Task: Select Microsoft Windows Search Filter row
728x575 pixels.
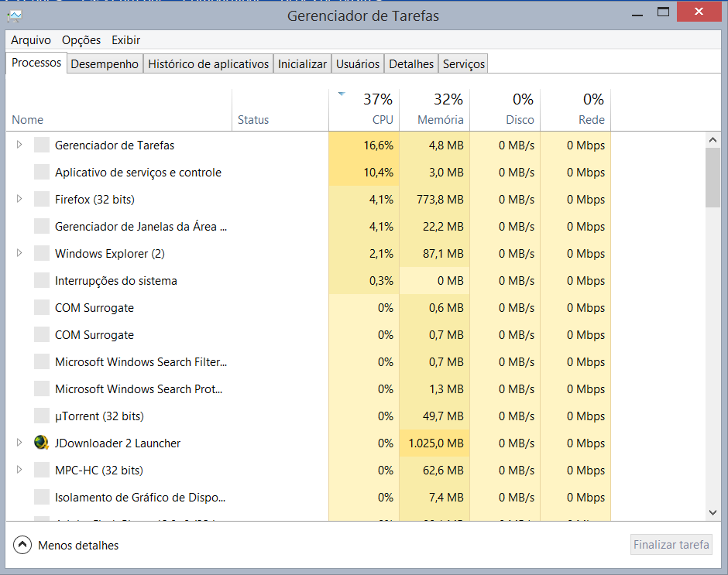Action: click(308, 361)
